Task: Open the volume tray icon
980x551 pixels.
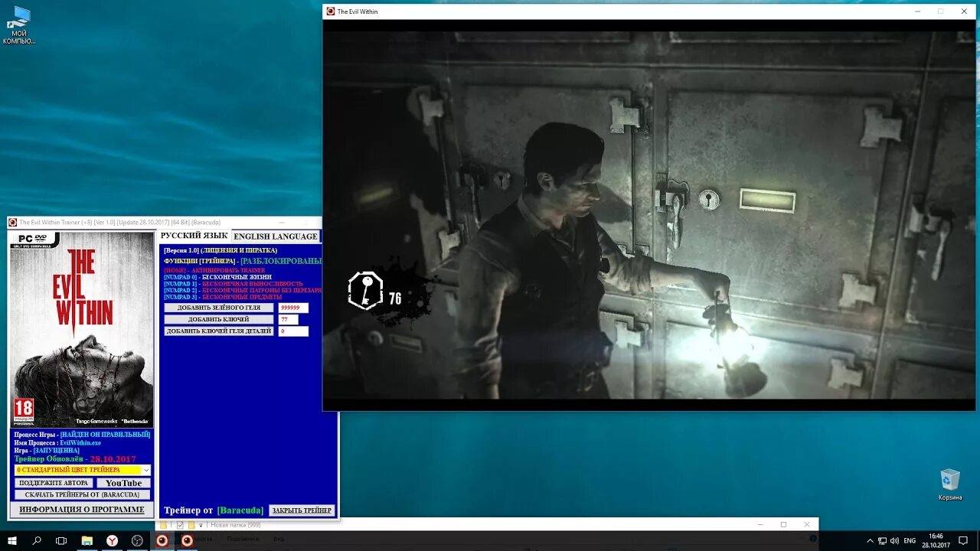Action: point(895,541)
